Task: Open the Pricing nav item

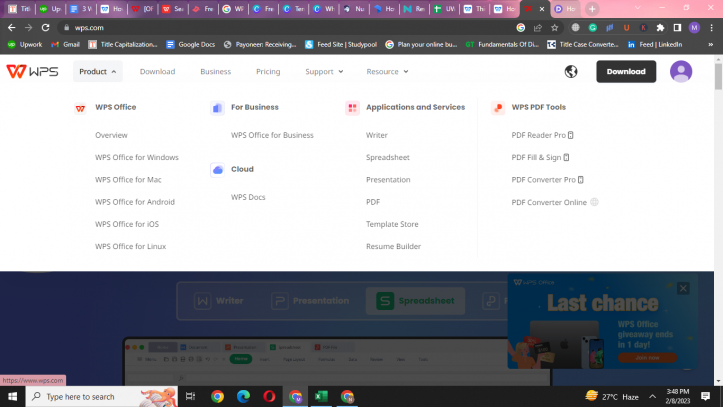Action: 268,71
